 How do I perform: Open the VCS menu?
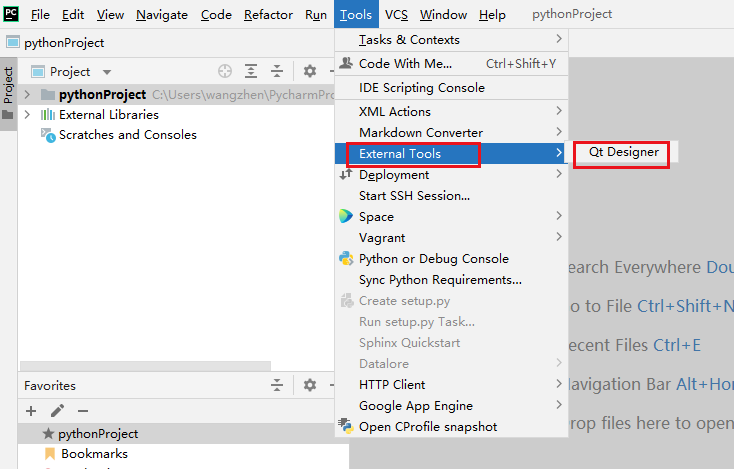coord(396,15)
